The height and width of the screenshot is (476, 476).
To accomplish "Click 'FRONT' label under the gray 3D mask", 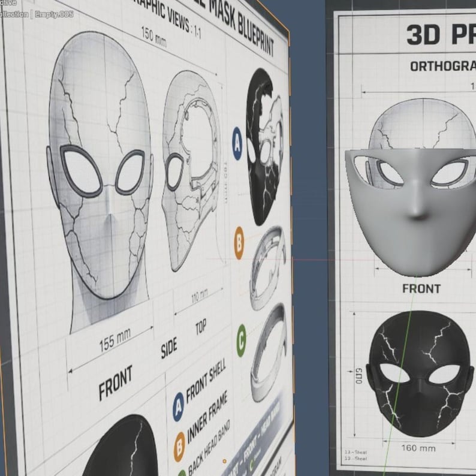I will click(421, 289).
